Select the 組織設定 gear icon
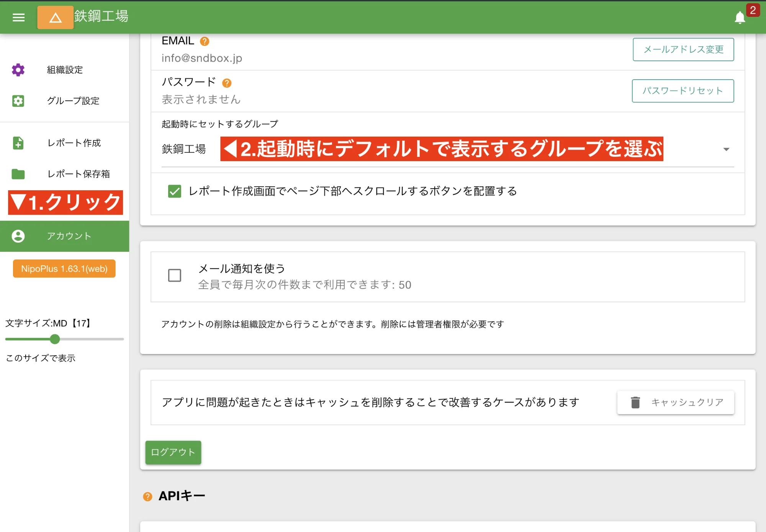Screen dimensions: 766x532 (18, 70)
